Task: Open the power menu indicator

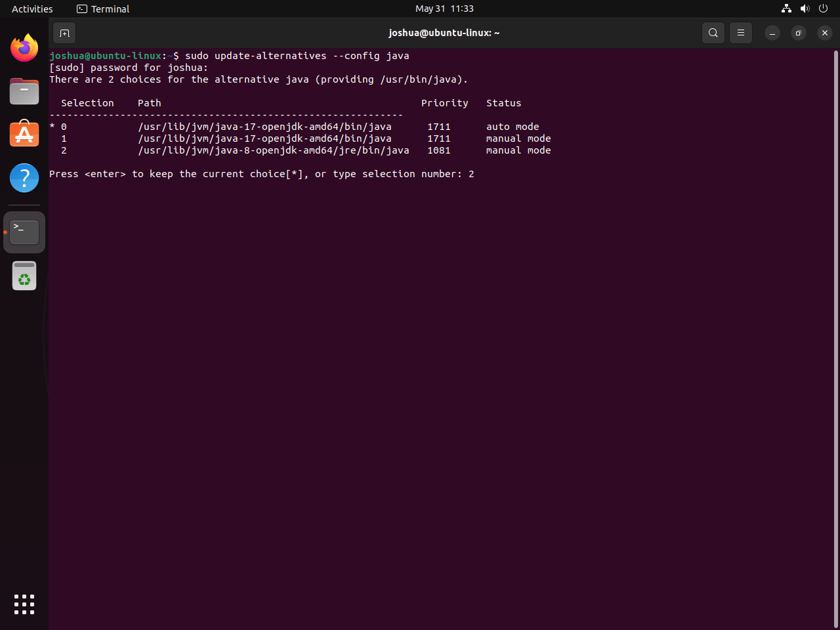Action: click(823, 9)
